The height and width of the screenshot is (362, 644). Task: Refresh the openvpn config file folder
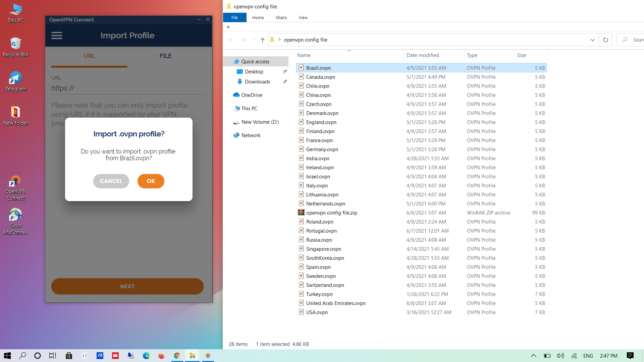(605, 40)
